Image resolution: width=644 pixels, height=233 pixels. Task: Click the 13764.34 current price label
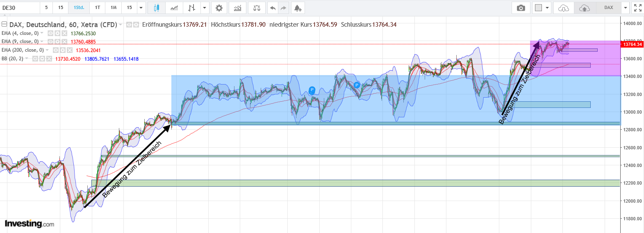coord(633,44)
